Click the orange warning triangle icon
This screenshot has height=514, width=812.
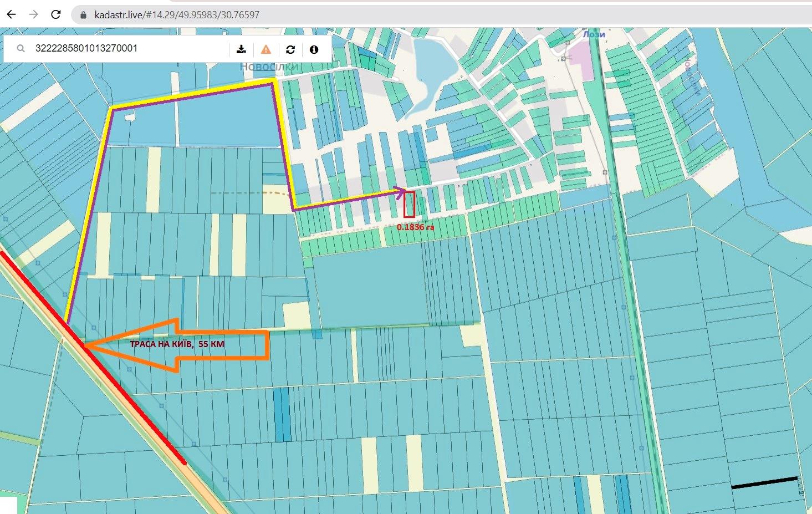tap(266, 49)
